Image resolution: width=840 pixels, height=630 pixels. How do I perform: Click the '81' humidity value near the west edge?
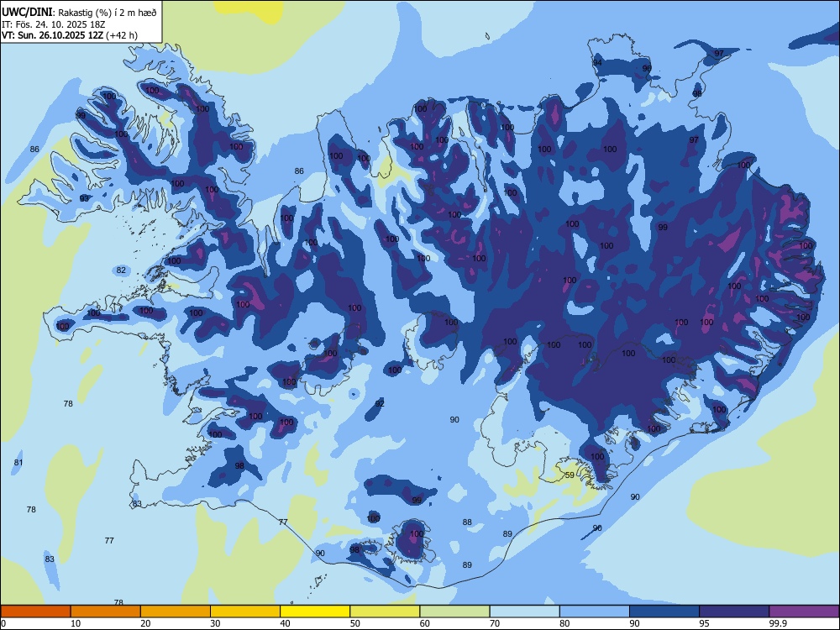tap(18, 462)
